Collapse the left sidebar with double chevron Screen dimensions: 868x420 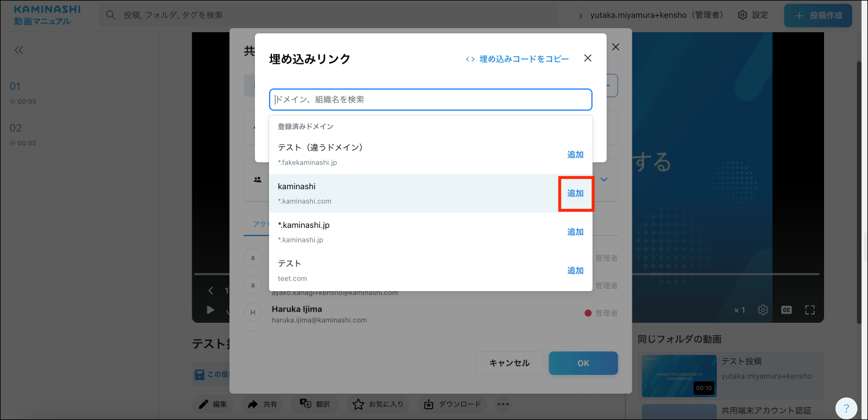19,50
